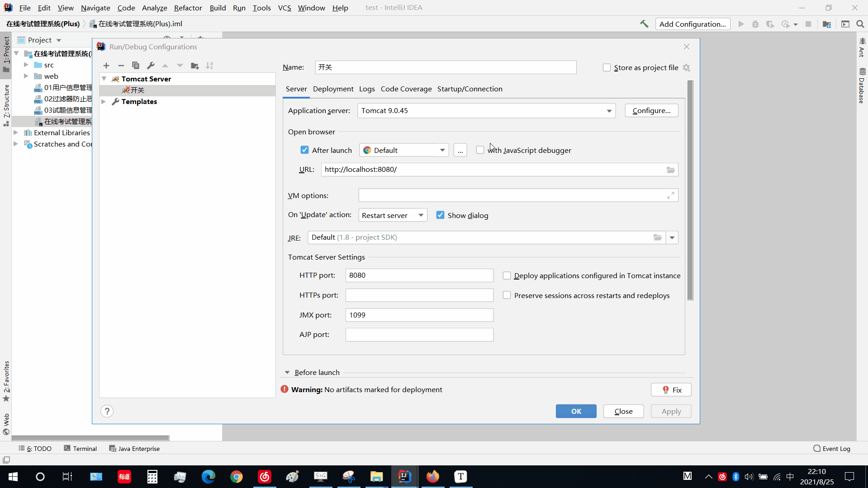Click Name input field
The image size is (868, 488).
(x=446, y=67)
